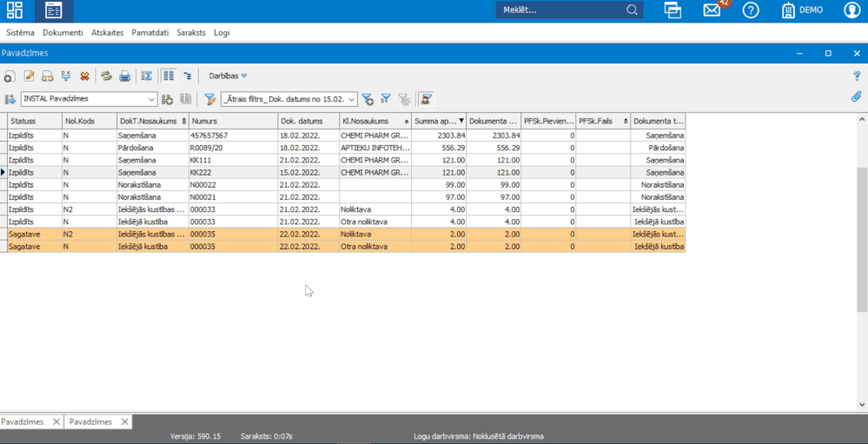Toggle the filter user icon button
868x444 pixels.
pyautogui.click(x=426, y=99)
